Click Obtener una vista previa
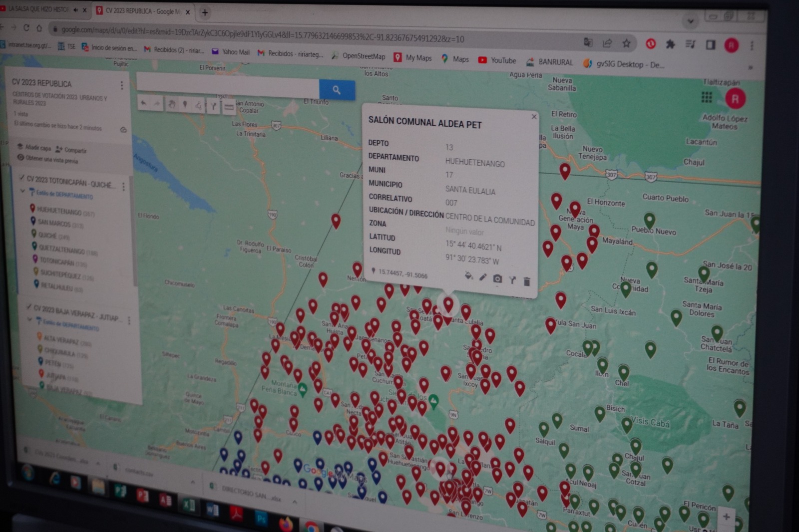 [x=48, y=159]
